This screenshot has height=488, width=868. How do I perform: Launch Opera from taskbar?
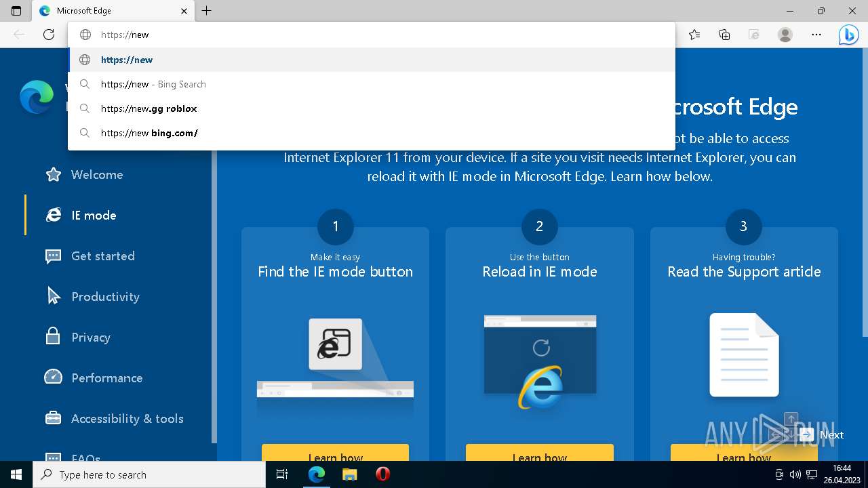pyautogui.click(x=382, y=474)
